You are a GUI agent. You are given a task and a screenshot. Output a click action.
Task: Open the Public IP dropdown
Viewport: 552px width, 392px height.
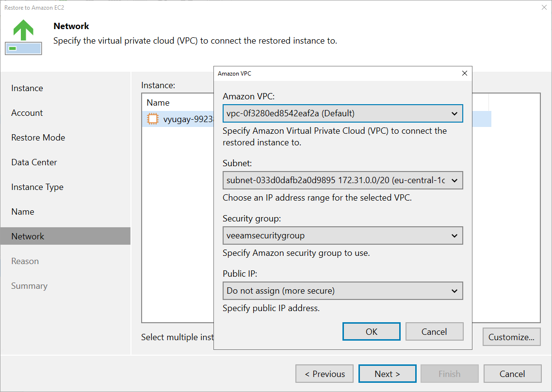point(342,291)
